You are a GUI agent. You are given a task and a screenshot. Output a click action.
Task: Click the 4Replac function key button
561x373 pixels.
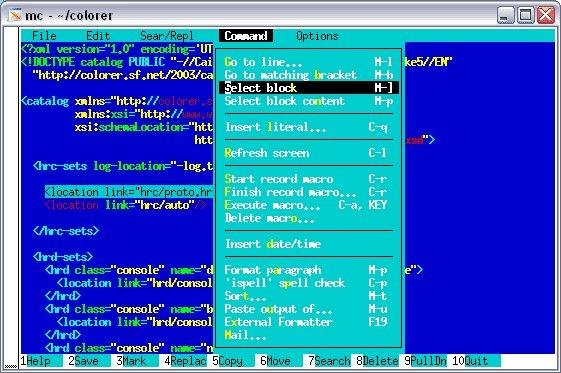point(185,360)
